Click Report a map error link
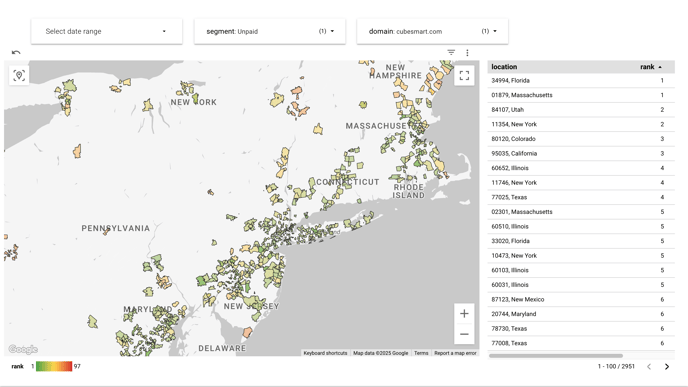 point(455,353)
